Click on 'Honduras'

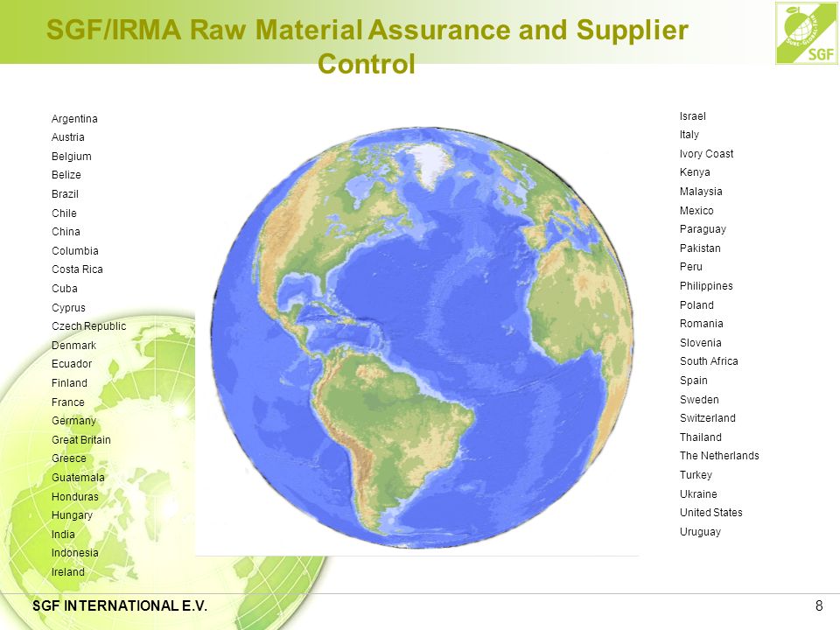pyautogui.click(x=75, y=497)
